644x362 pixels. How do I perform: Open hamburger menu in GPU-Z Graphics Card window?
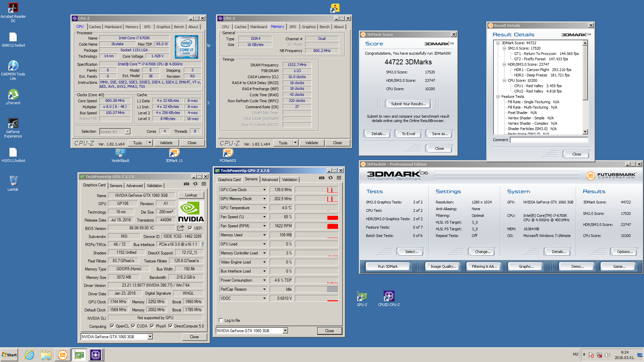[x=204, y=184]
